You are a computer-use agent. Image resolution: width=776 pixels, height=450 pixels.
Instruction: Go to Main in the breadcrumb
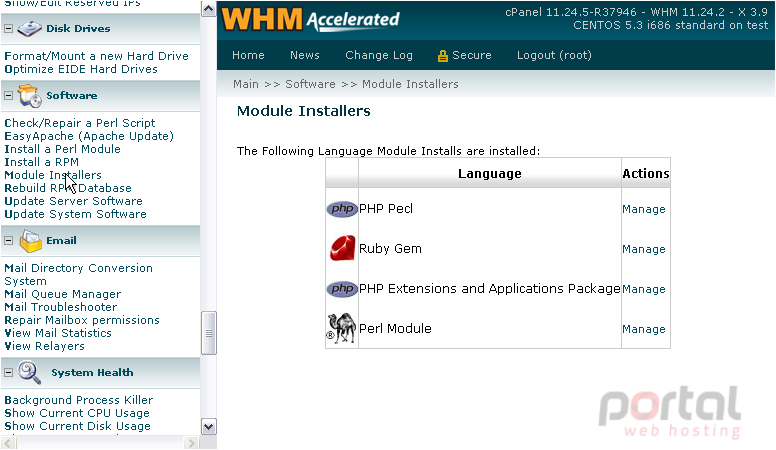pos(246,84)
